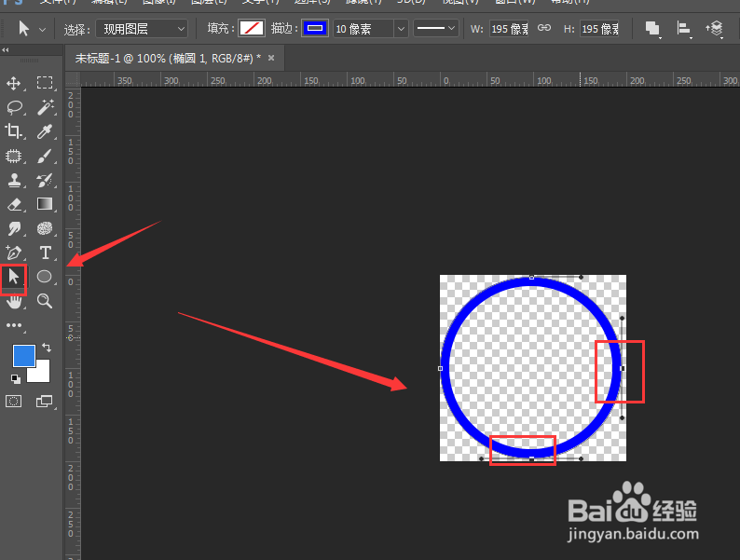
Task: Collapse the toolbar with double-arrow
Action: tap(6, 50)
